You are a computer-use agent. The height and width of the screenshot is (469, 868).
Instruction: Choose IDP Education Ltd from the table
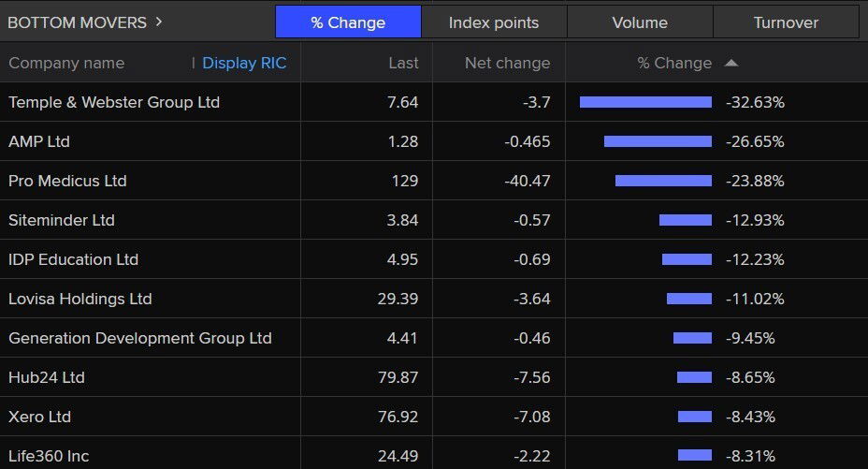click(73, 259)
